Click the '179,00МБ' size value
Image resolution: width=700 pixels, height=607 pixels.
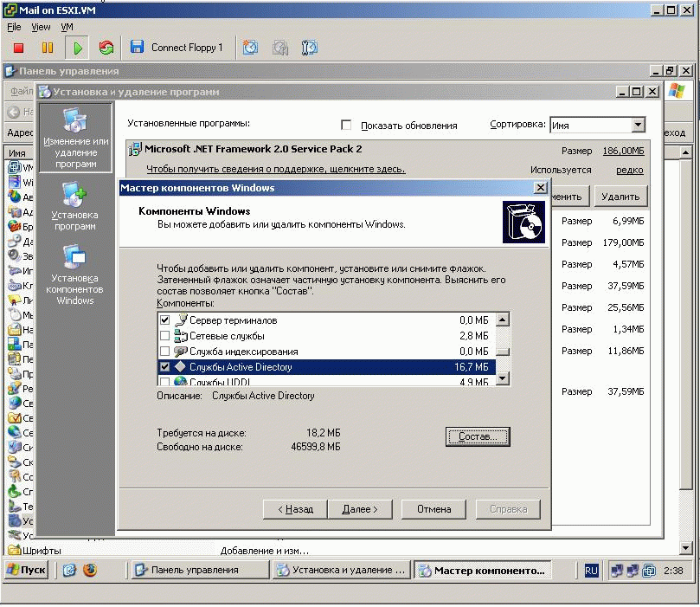point(623,242)
